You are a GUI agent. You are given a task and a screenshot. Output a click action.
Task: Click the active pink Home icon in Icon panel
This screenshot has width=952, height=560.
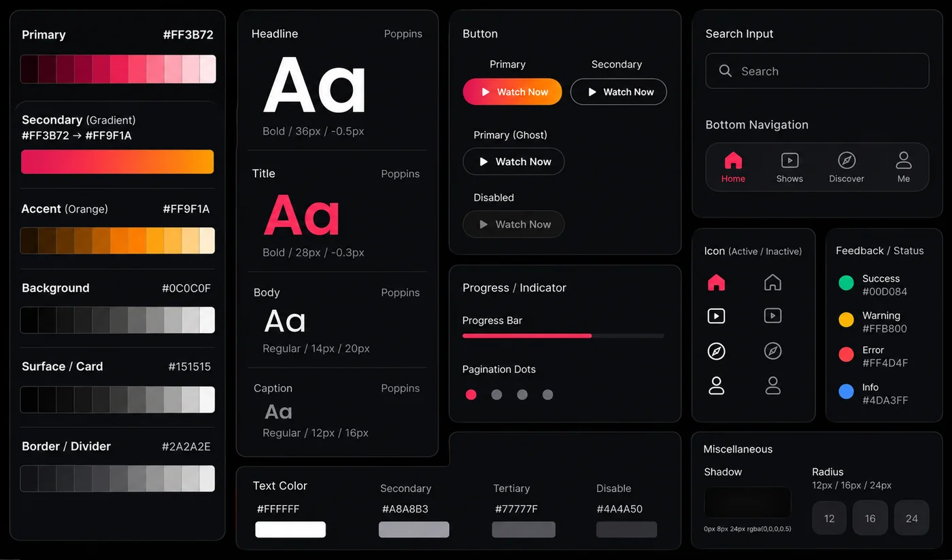tap(716, 283)
